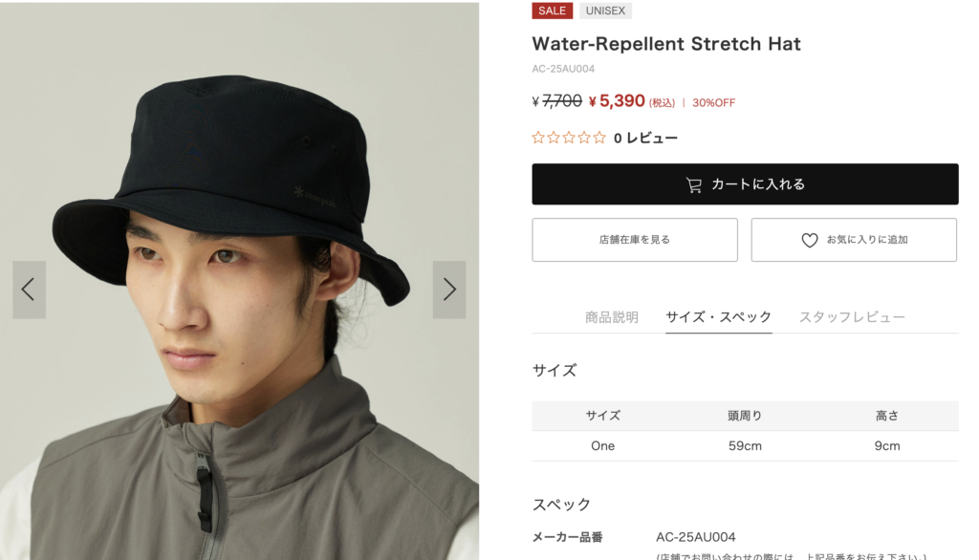Select the One size table row
The height and width of the screenshot is (560, 979).
pyautogui.click(x=745, y=445)
